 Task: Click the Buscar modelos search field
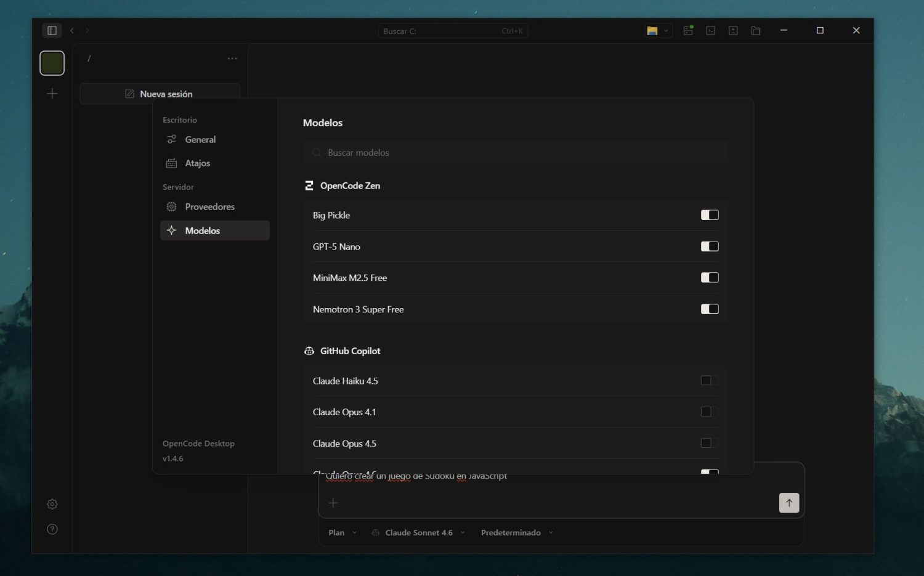point(515,152)
